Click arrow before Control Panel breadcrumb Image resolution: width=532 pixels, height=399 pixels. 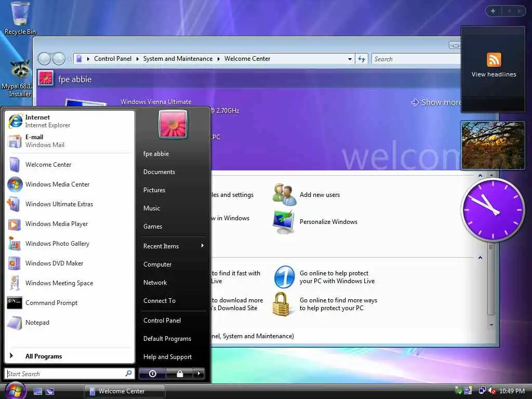coord(88,59)
